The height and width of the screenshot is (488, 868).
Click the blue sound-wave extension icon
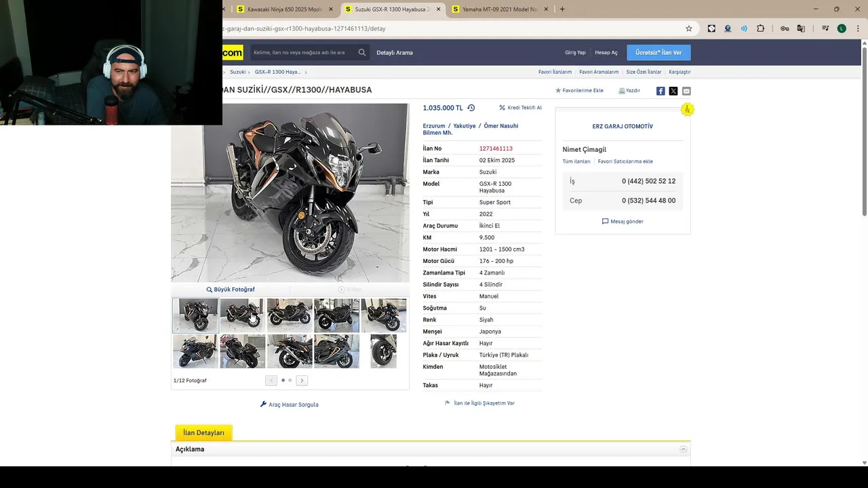point(744,28)
